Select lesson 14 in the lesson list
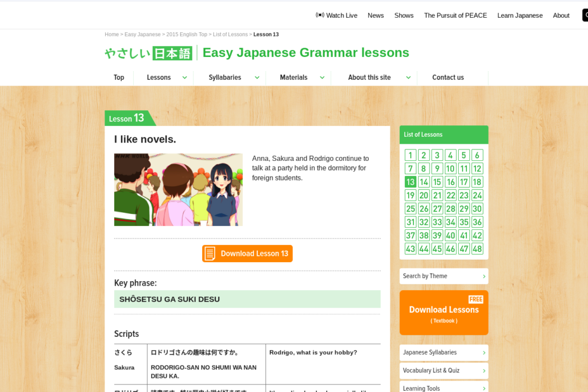The height and width of the screenshot is (392, 588). click(424, 182)
